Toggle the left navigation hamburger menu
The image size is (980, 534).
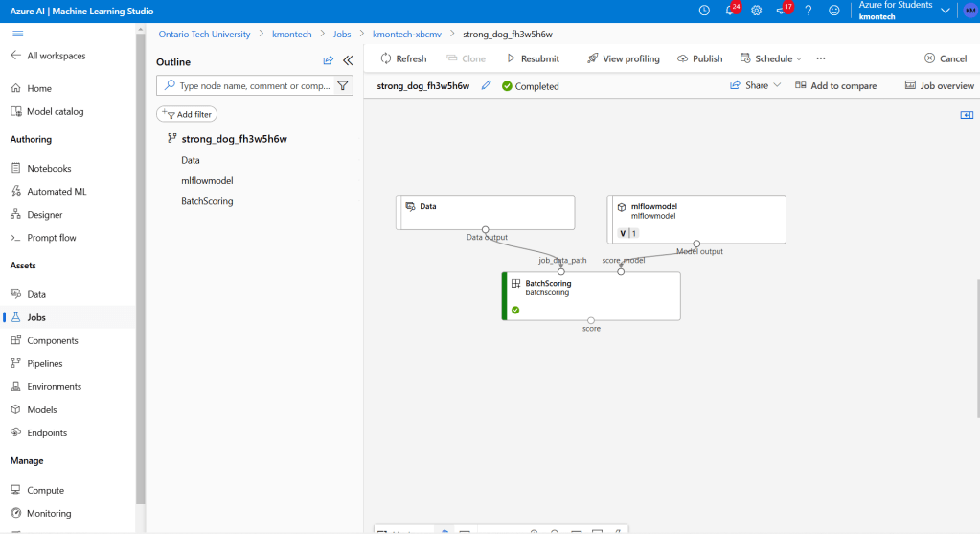click(17, 34)
